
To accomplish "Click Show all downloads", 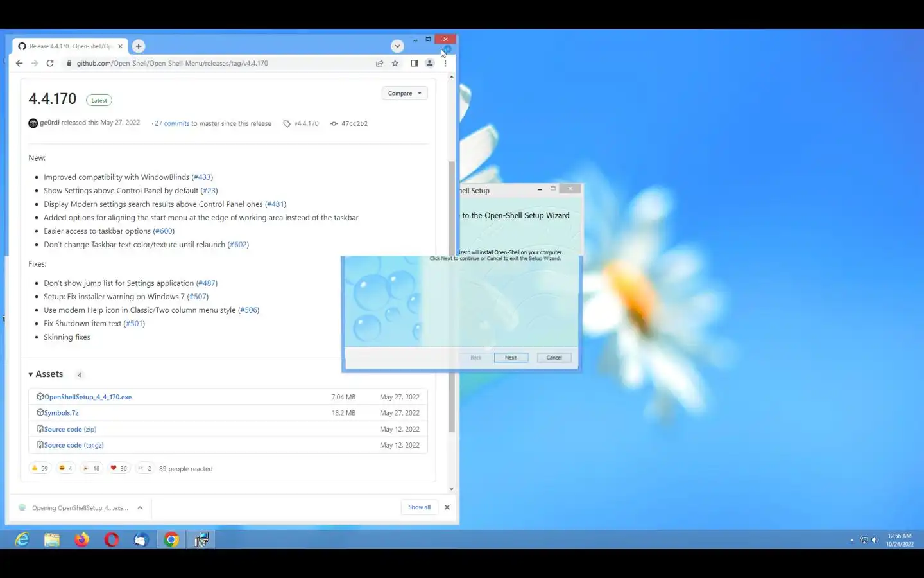I will [420, 507].
